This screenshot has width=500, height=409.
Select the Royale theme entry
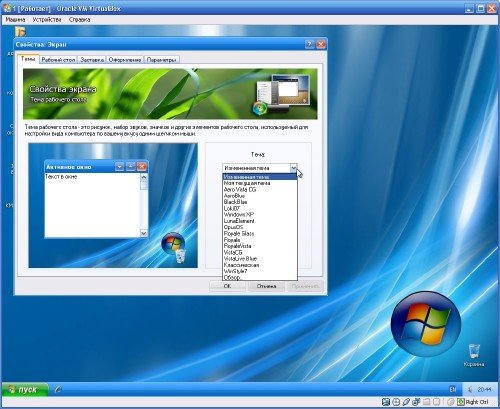point(260,240)
